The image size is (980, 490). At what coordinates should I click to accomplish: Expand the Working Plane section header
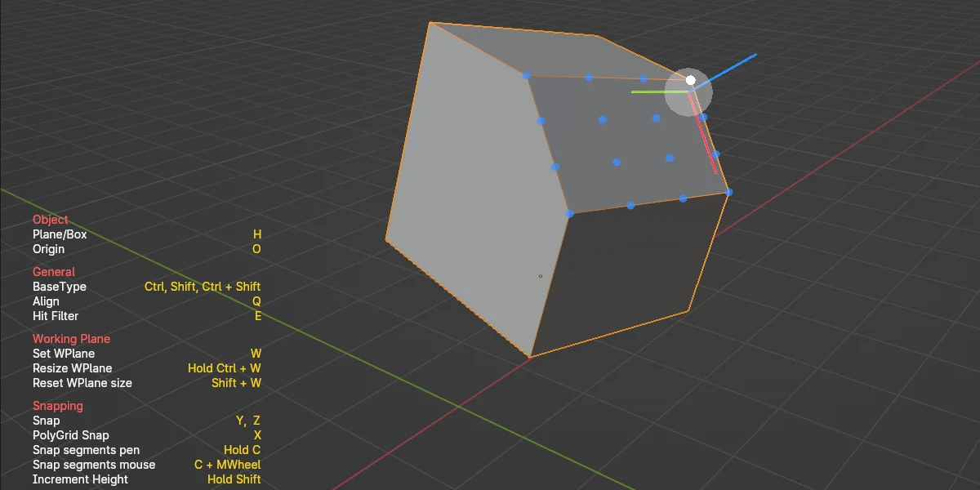[71, 338]
